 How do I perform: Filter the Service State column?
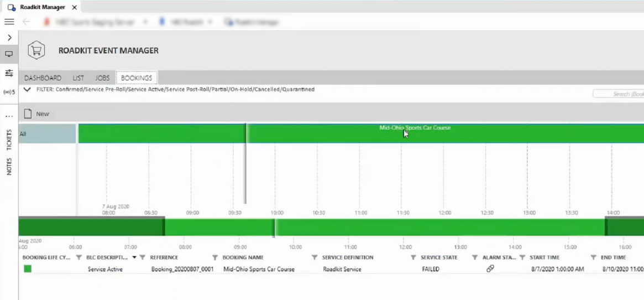point(474,257)
